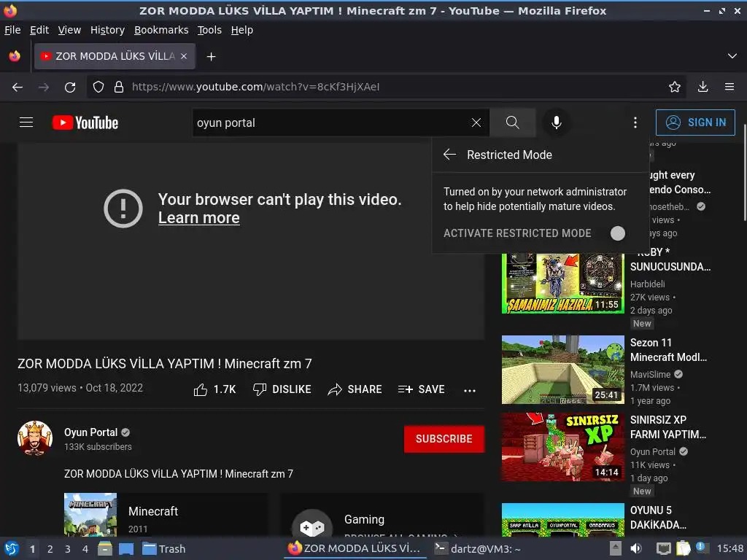Screen dimensions: 747x560
Task: Open the Harbideli channel link
Action: click(x=648, y=284)
